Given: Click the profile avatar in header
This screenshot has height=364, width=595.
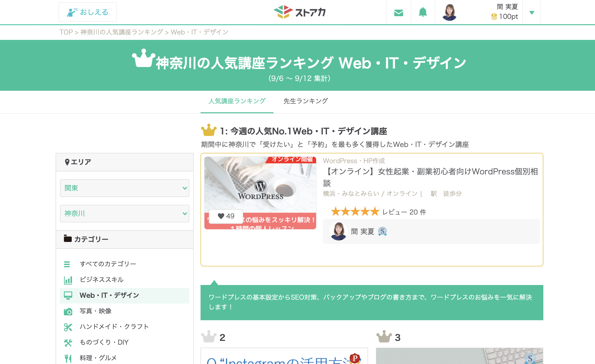Looking at the screenshot, I should tap(449, 12).
